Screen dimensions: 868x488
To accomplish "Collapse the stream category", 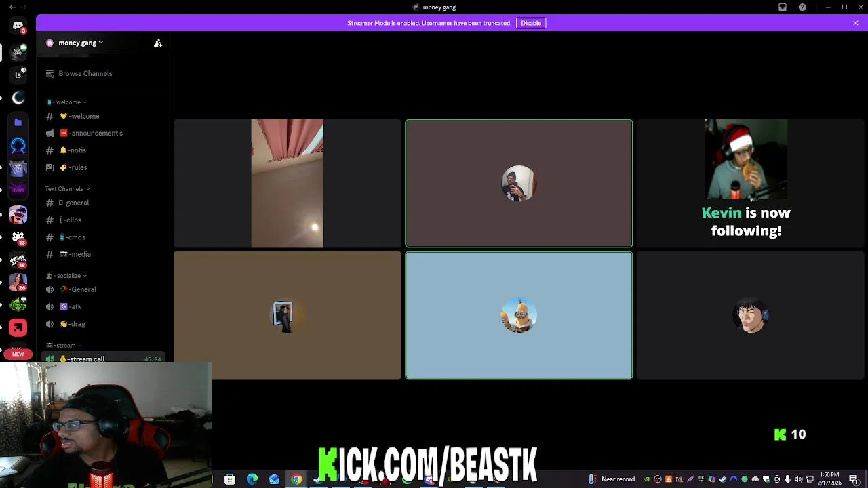I will 64,346.
